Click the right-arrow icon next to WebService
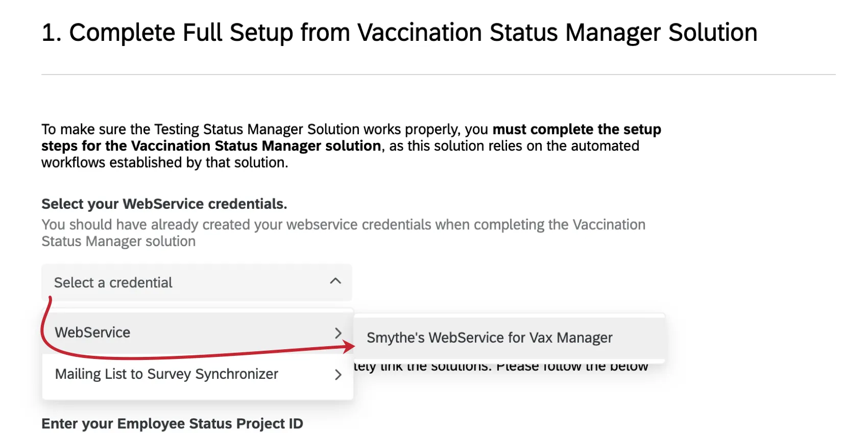The width and height of the screenshot is (868, 434). pyautogui.click(x=338, y=332)
